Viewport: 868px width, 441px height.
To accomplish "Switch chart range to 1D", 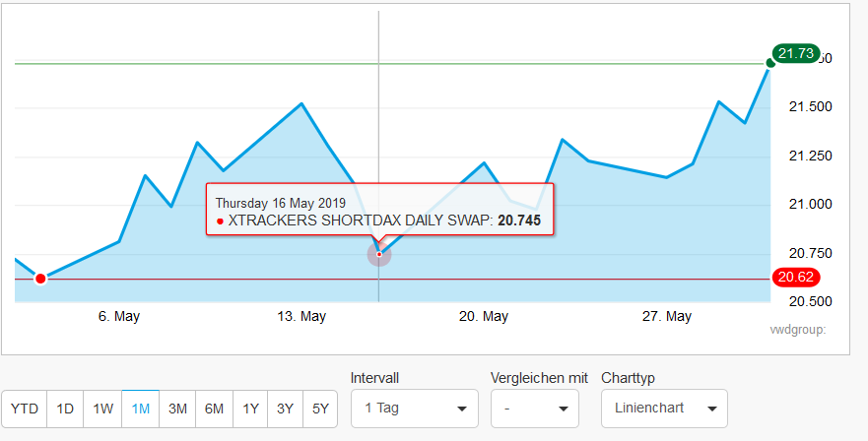I will pyautogui.click(x=65, y=409).
